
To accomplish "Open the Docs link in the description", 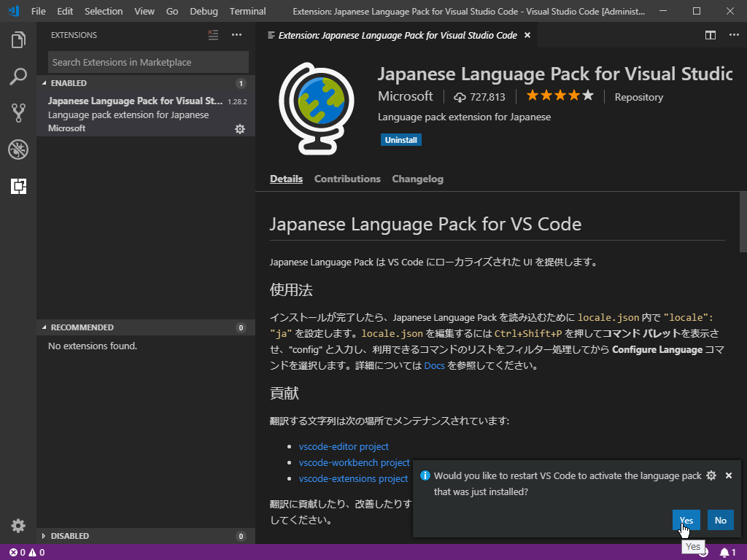I will (x=434, y=365).
